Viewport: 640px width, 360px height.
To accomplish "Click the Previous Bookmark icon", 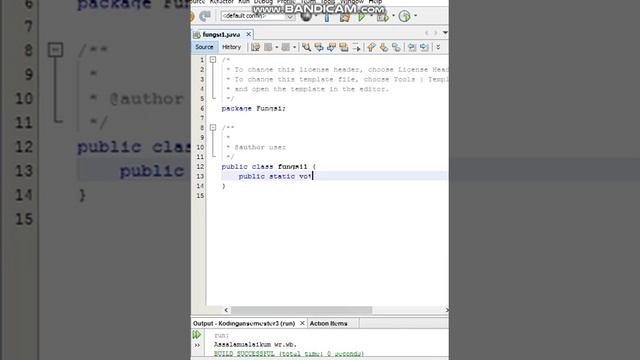I will pyautogui.click(x=371, y=47).
